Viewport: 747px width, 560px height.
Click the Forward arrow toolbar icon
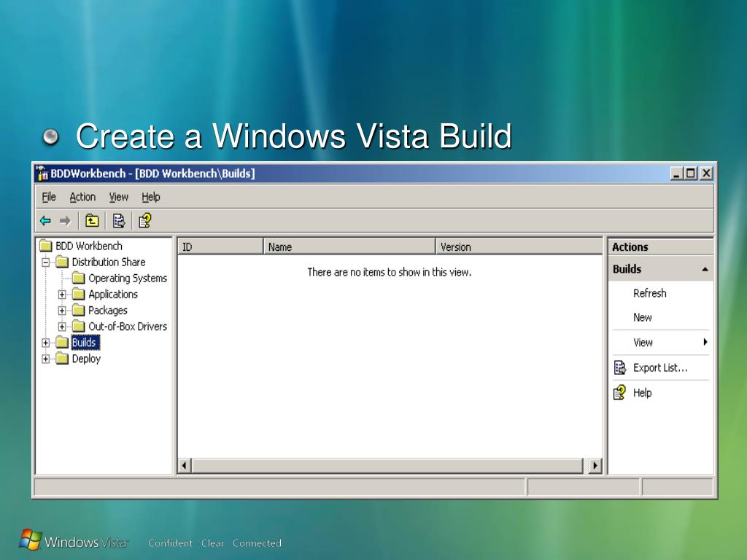(x=65, y=220)
